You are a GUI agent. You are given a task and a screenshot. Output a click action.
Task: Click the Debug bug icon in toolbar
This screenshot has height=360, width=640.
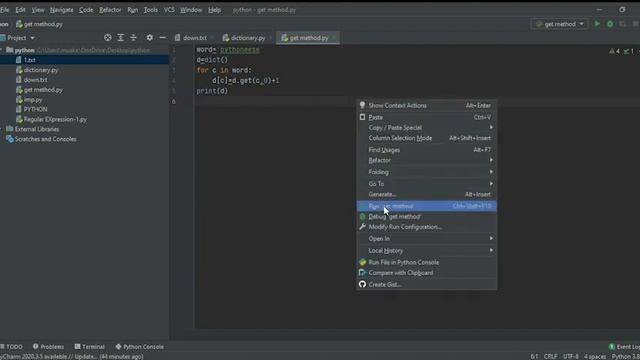[x=610, y=24]
